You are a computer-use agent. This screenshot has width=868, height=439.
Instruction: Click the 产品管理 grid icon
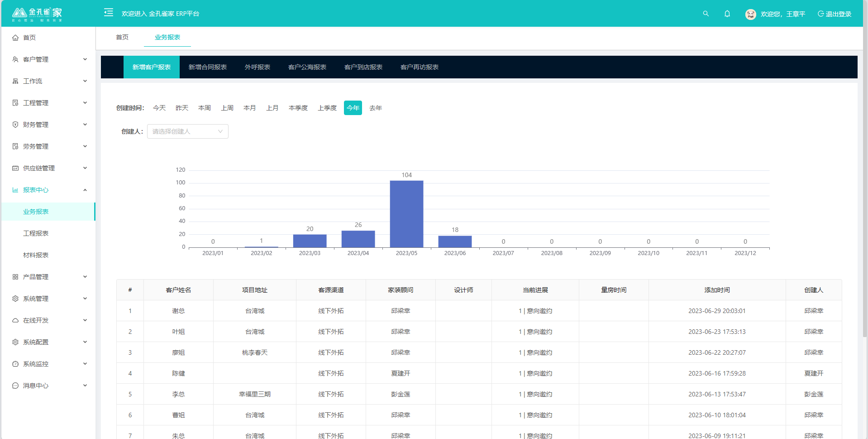click(x=15, y=277)
